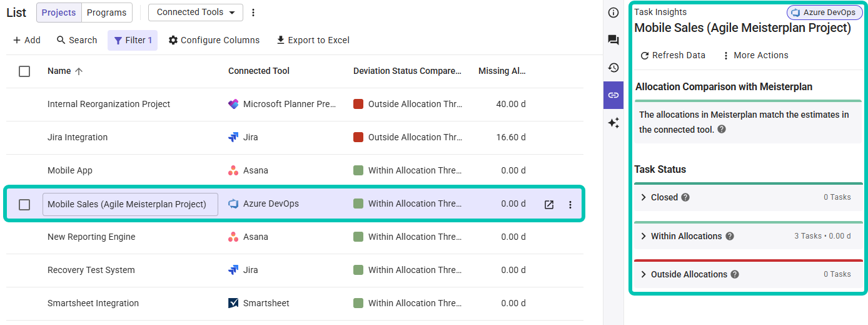Click the Microsoft Planner icon

click(233, 105)
